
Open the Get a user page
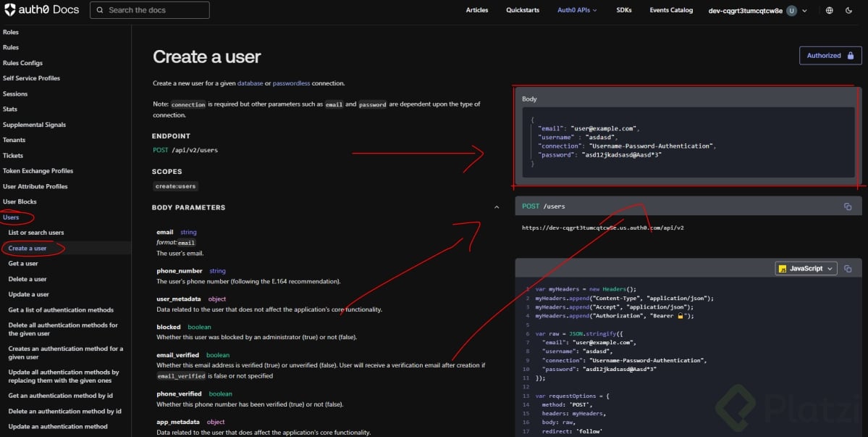pos(23,264)
